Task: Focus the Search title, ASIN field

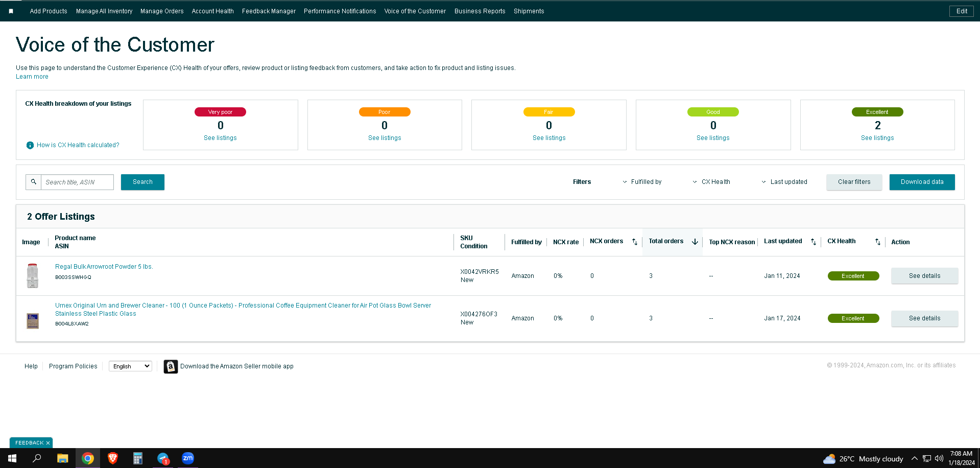Action: [77, 182]
